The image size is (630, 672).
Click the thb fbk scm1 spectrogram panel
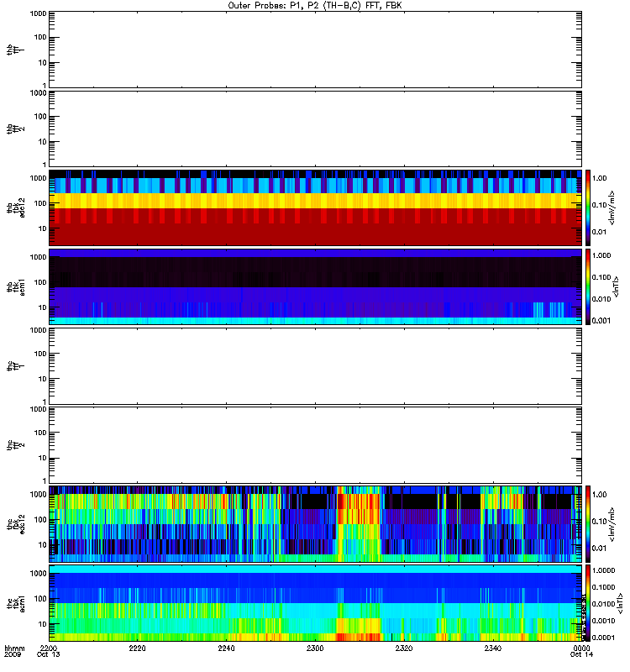coord(315,286)
